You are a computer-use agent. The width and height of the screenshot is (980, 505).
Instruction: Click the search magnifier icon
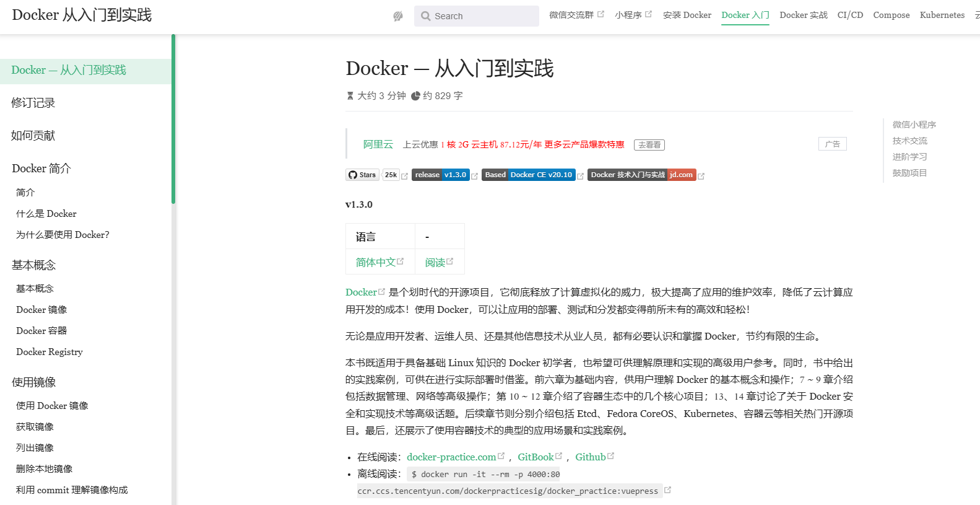pos(426,16)
